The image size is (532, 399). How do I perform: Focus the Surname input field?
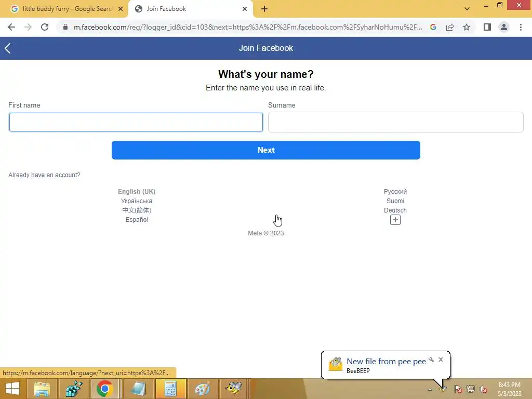pos(395,122)
